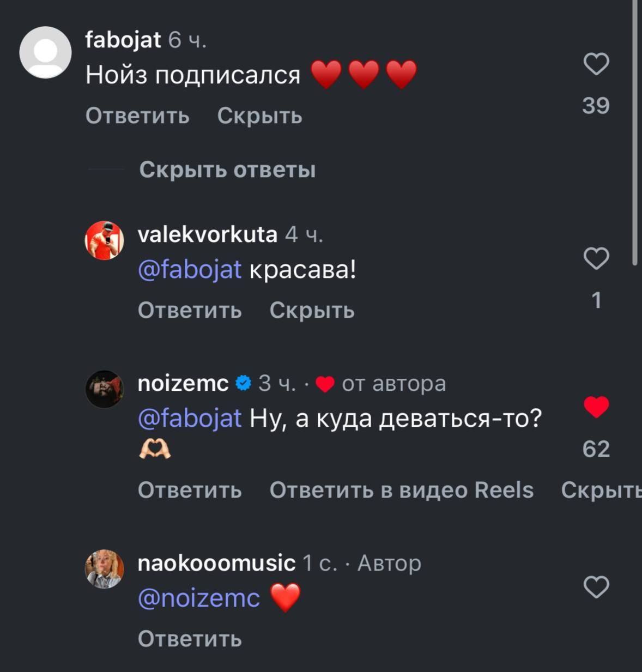Screen dimensions: 642x672
Task: Open fabojat's profile picture
Action: (45, 52)
